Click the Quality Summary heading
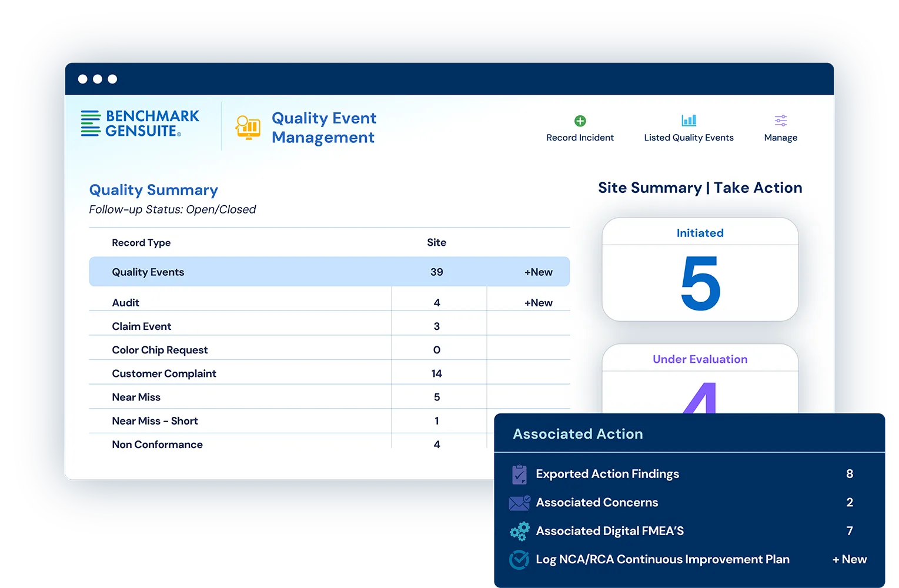899x588 pixels. (153, 191)
